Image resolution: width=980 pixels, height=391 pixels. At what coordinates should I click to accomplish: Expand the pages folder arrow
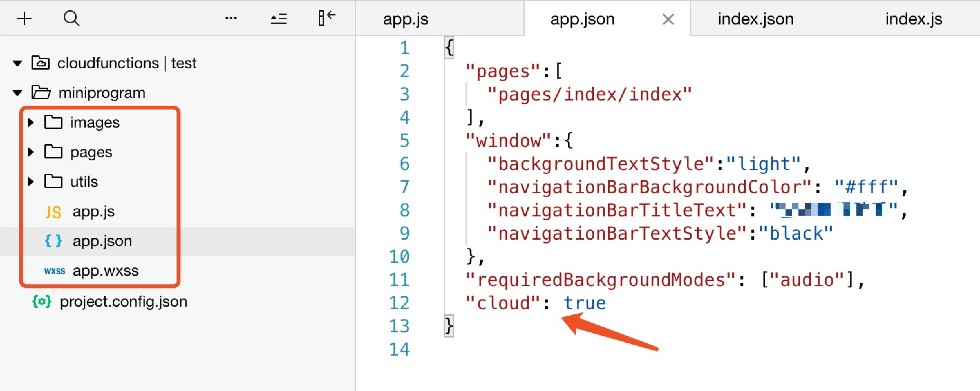31,152
